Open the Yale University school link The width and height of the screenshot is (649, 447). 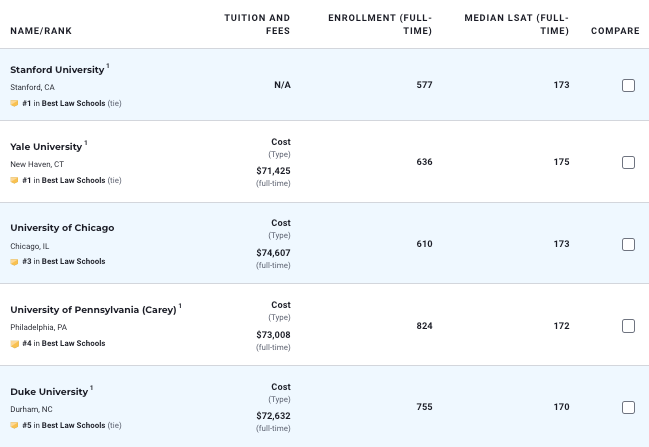point(46,147)
